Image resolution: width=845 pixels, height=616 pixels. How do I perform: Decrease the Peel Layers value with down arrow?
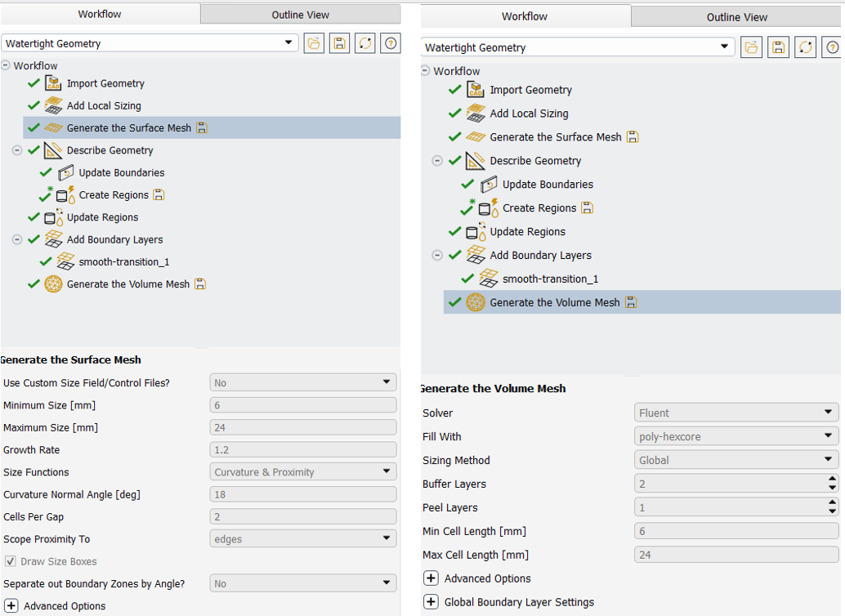point(832,511)
